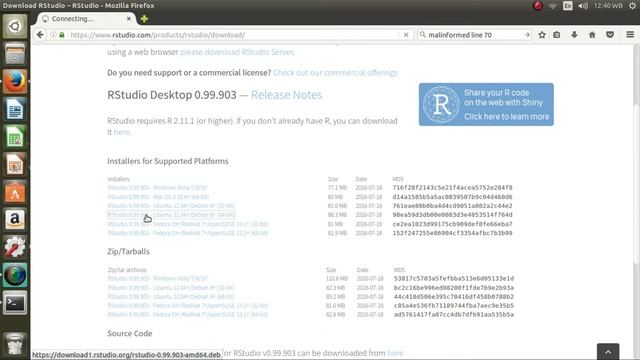This screenshot has width=640, height=360.
Task: Follow Check out our commercial offerings link
Action: [335, 73]
